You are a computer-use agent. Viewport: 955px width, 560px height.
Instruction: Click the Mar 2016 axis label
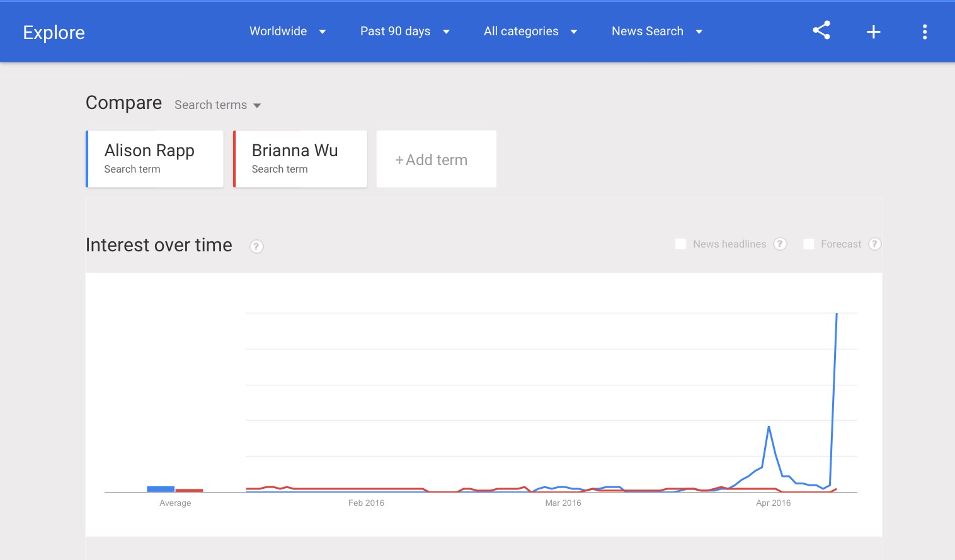point(563,503)
